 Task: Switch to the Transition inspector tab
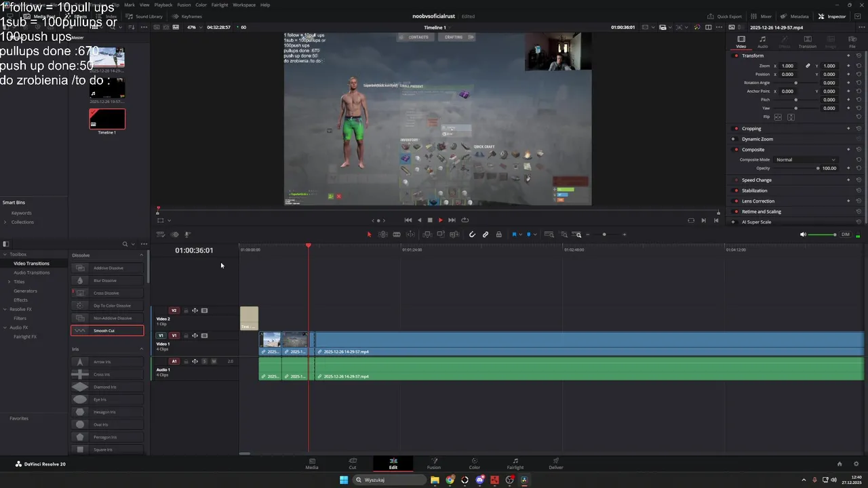pyautogui.click(x=807, y=42)
